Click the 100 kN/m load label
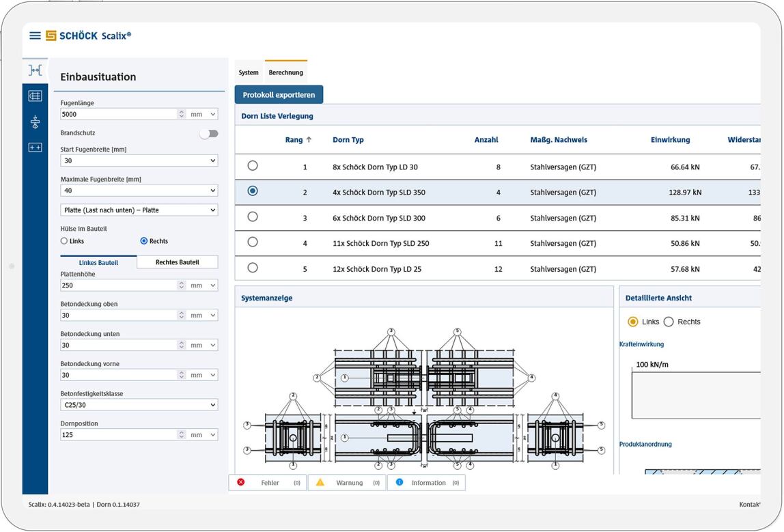 (652, 365)
